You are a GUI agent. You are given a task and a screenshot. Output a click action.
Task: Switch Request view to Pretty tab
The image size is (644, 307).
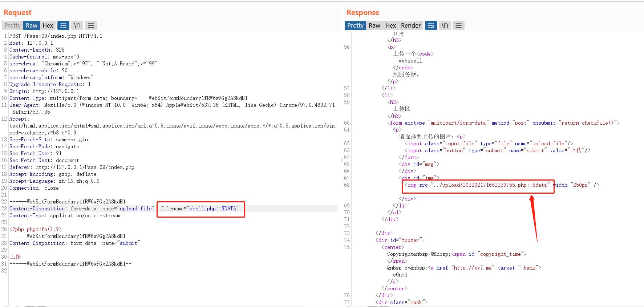[x=13, y=25]
